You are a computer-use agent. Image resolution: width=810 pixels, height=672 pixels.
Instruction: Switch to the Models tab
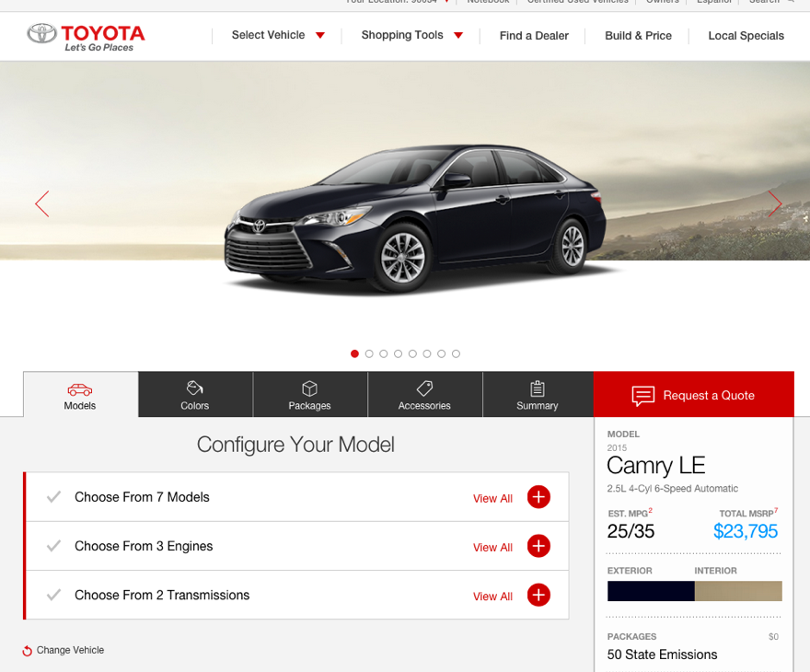(80, 395)
